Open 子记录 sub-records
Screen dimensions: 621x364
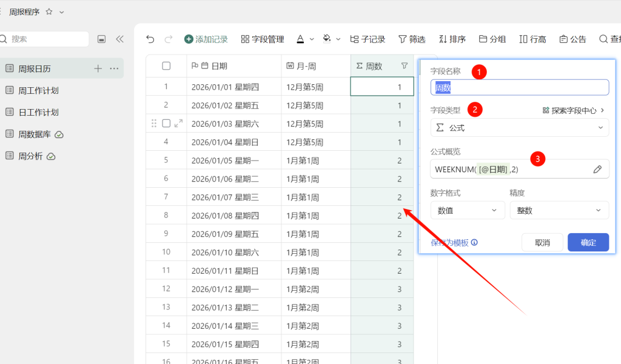[x=368, y=39]
